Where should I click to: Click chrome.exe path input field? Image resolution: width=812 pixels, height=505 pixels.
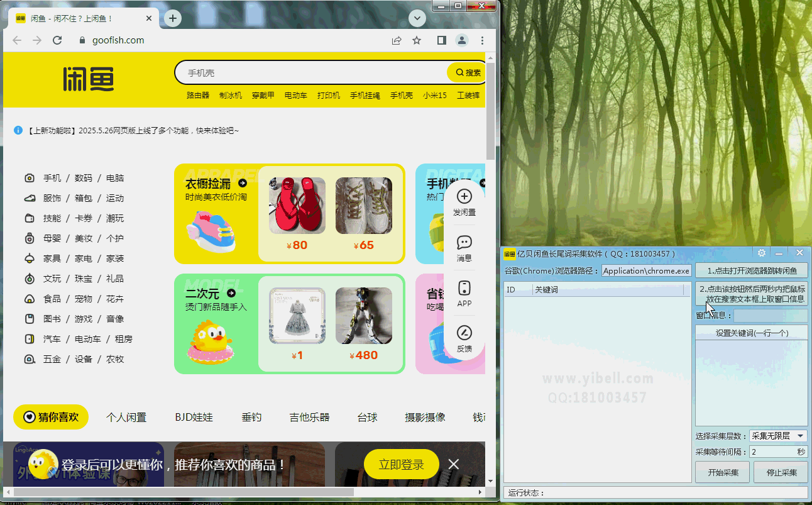pyautogui.click(x=646, y=271)
